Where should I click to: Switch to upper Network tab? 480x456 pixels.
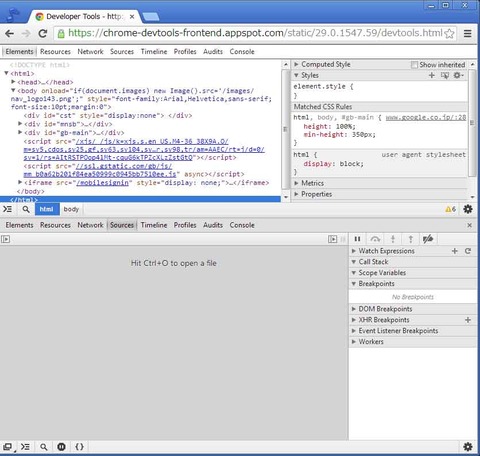(90, 52)
